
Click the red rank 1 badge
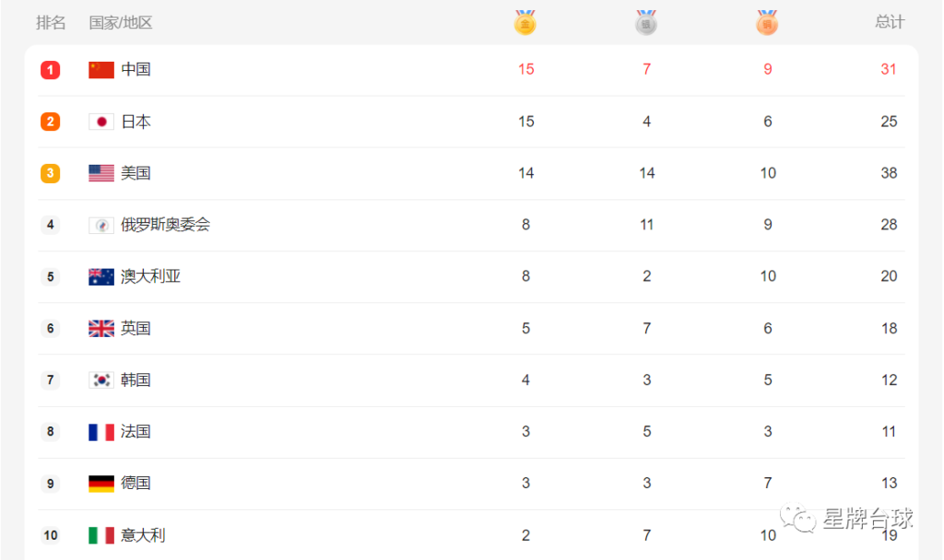click(x=50, y=70)
